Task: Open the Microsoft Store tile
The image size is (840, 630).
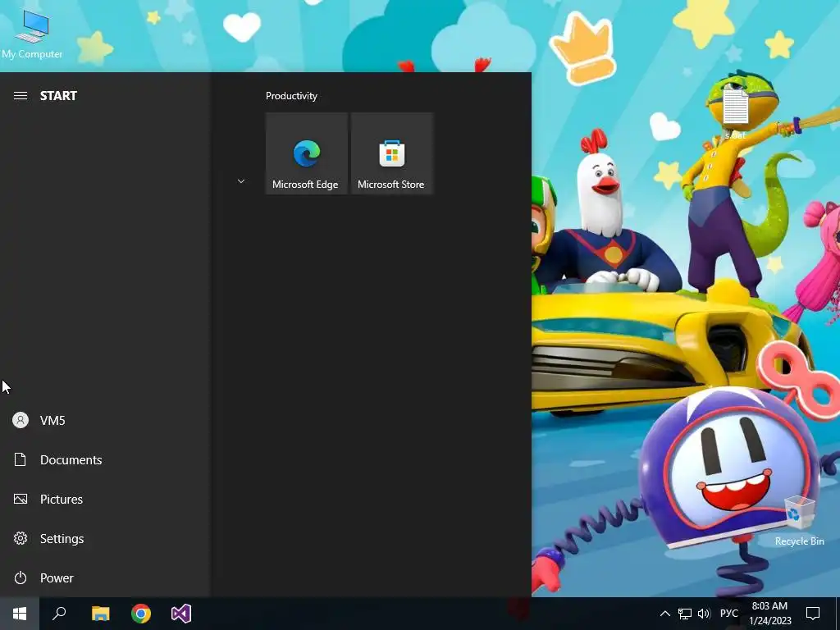Action: (391, 153)
